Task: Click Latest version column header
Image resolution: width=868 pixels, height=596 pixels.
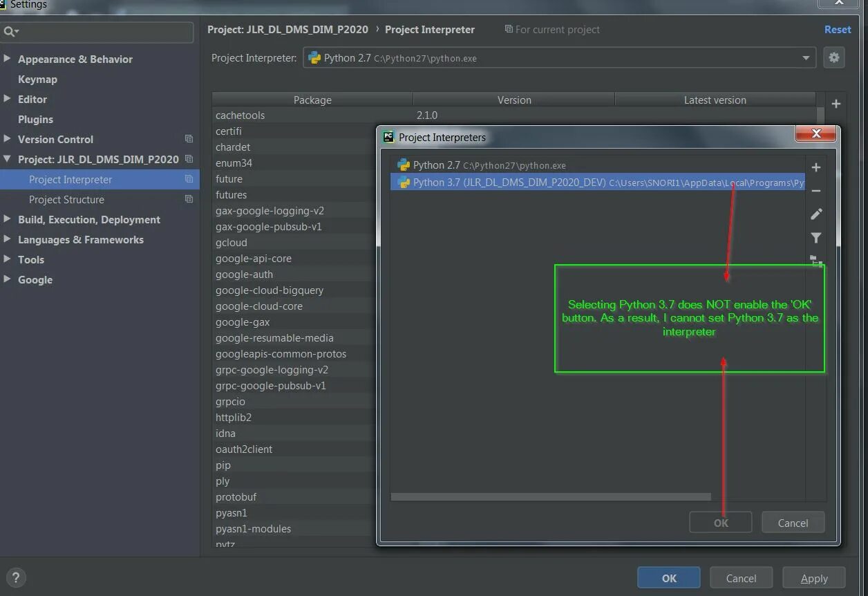Action: point(715,100)
